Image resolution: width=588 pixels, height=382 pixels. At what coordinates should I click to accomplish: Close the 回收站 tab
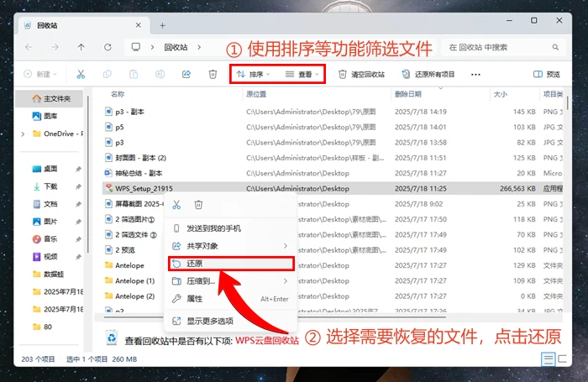tap(139, 25)
